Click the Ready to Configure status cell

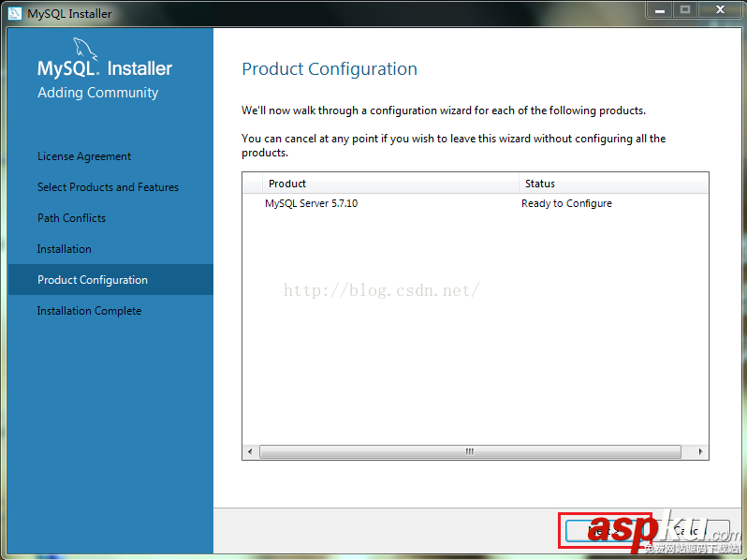pos(566,203)
